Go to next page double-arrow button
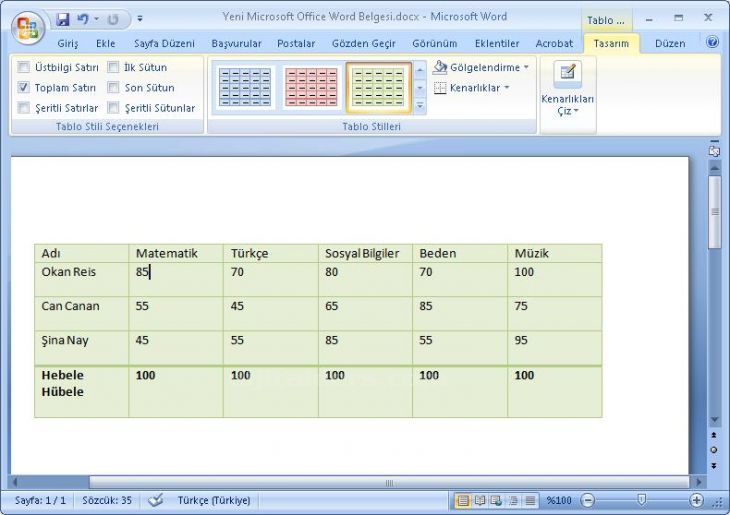This screenshot has width=730, height=515. (x=714, y=466)
